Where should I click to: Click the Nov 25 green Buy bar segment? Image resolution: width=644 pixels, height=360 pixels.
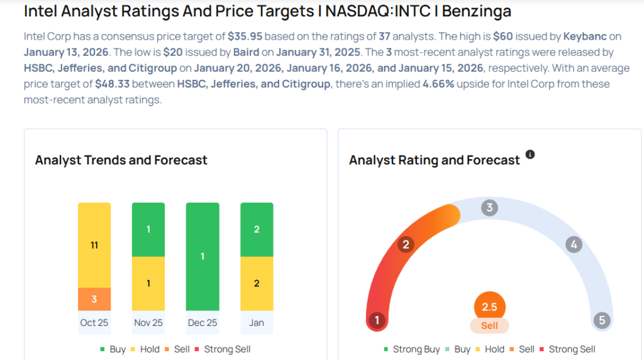point(148,230)
